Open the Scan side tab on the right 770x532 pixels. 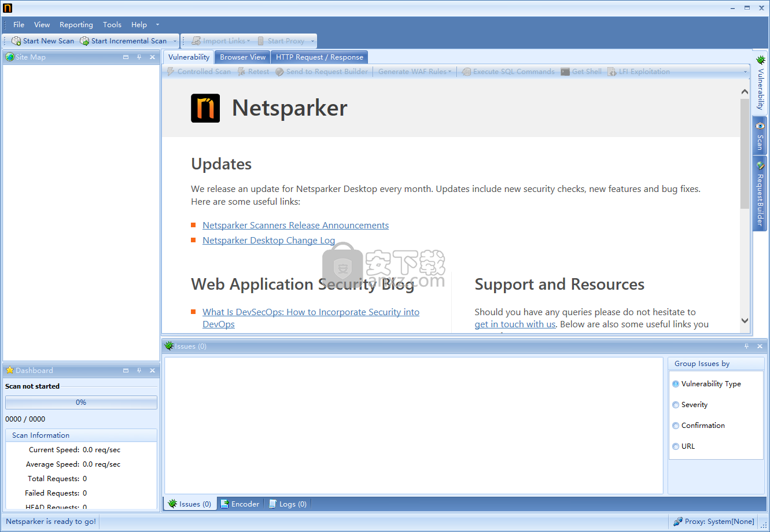pos(760,135)
